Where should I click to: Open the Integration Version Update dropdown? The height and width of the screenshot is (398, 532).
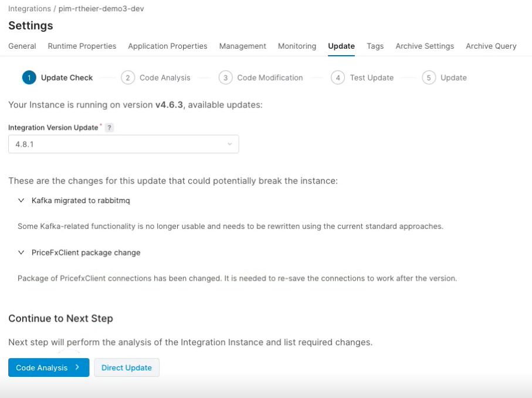(123, 144)
